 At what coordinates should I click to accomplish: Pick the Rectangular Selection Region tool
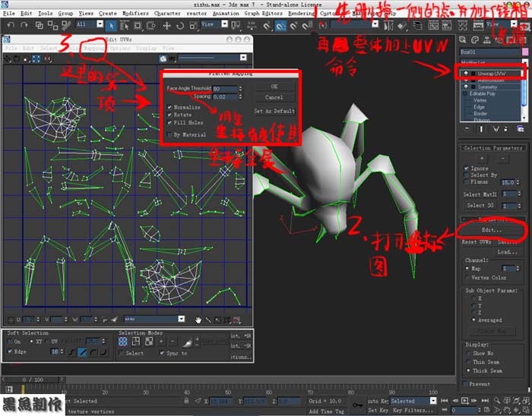pos(138,25)
